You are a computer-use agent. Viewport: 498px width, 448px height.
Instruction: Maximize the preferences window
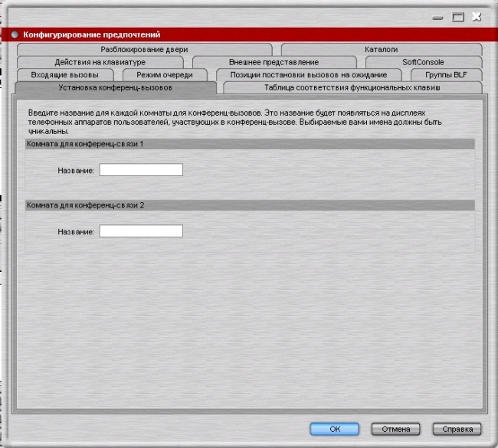point(458,17)
